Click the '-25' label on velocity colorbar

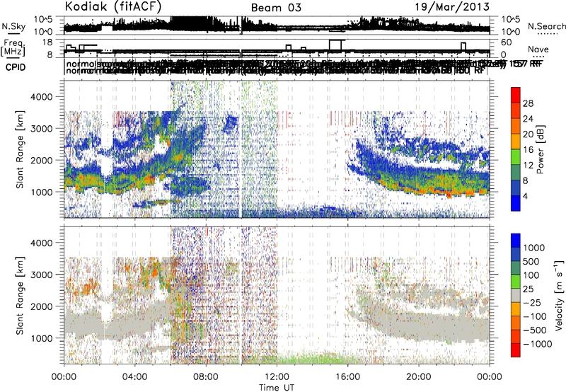pos(532,302)
